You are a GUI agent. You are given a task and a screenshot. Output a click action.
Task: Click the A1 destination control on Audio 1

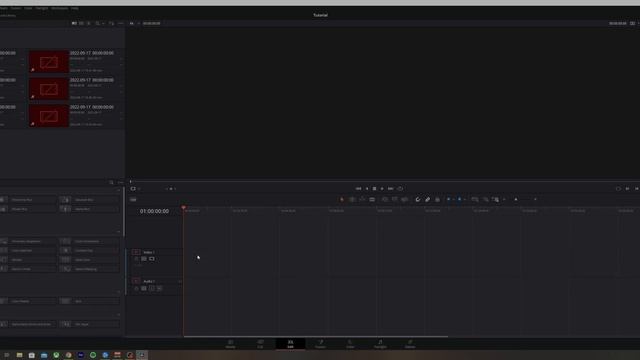[136, 281]
